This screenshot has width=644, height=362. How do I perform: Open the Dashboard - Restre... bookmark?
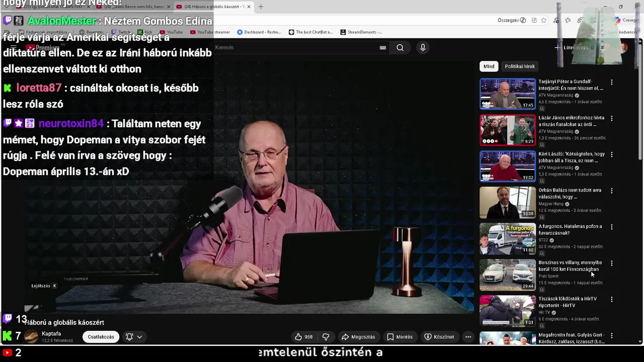point(259,32)
